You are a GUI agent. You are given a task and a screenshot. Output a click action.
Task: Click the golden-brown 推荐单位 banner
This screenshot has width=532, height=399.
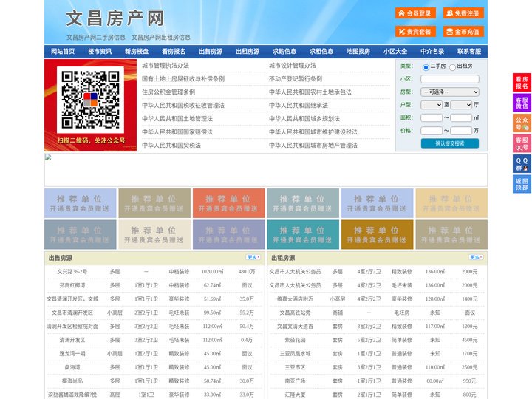click(378, 234)
